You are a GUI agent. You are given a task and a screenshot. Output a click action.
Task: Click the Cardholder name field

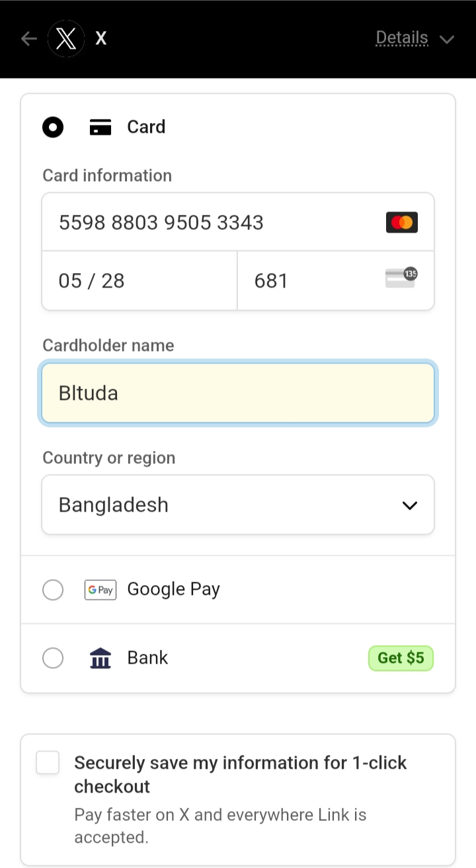238,393
